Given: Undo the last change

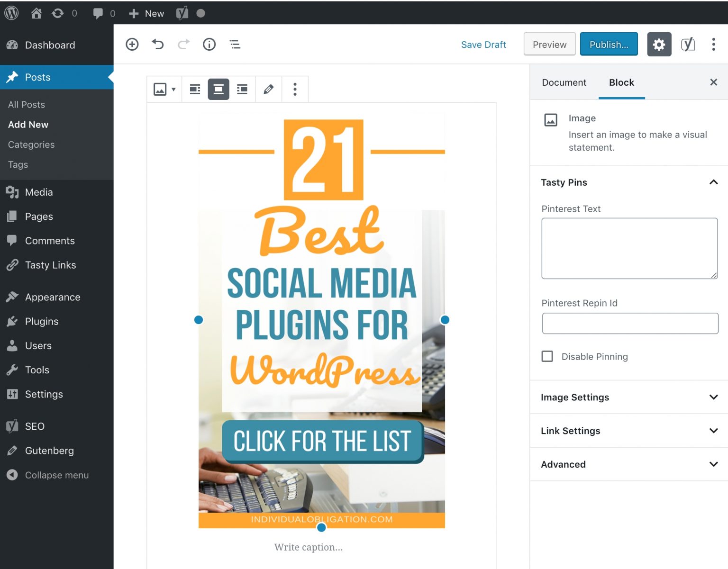Looking at the screenshot, I should tap(157, 44).
